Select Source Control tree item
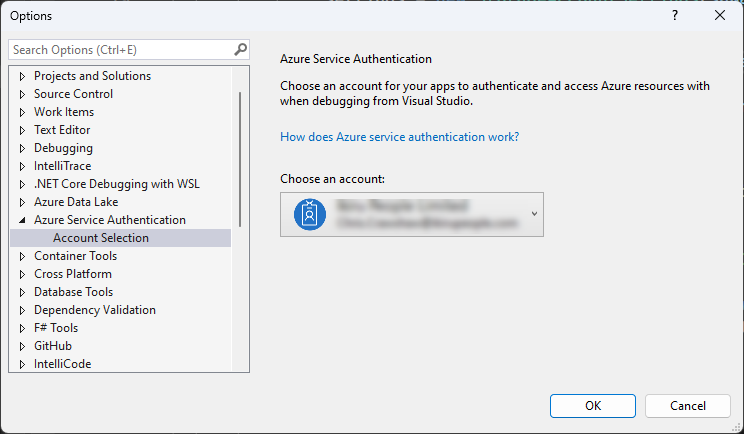Viewport: 744px width, 434px height. (74, 94)
